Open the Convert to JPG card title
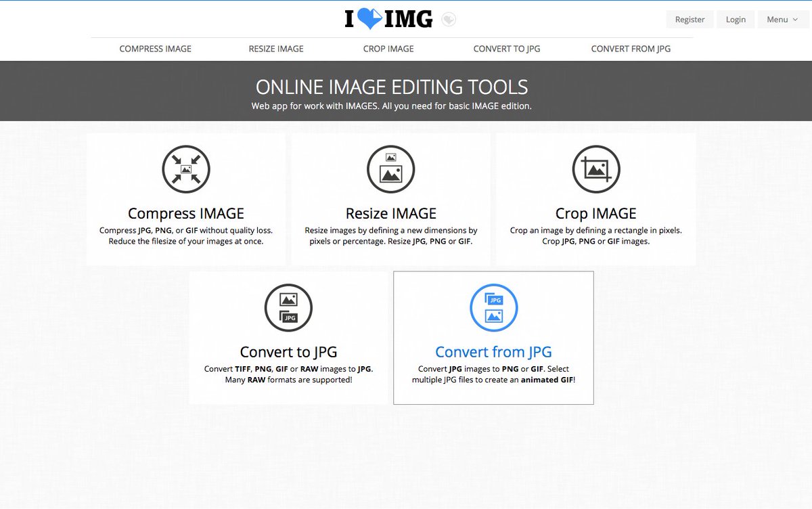This screenshot has width=812, height=509. pyautogui.click(x=288, y=352)
